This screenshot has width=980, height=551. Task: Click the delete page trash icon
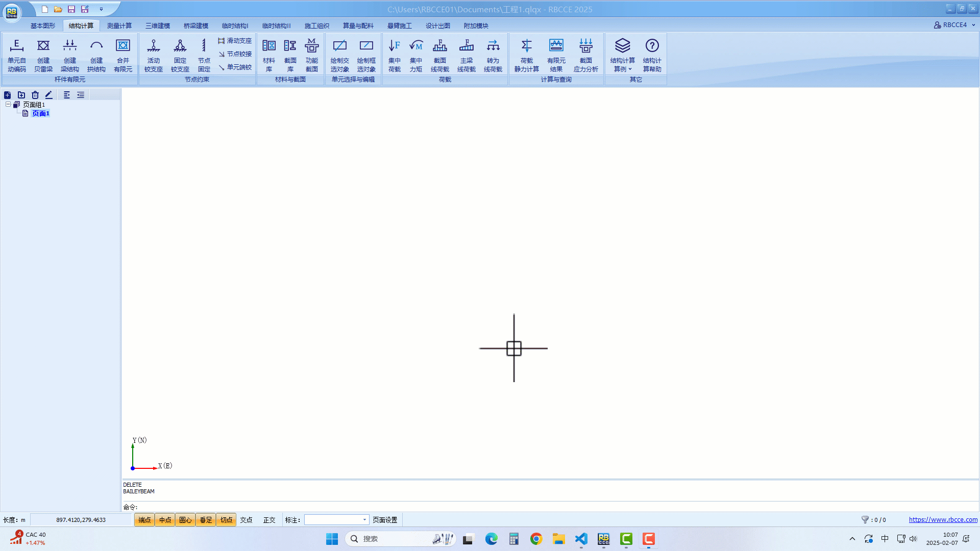[x=35, y=95]
